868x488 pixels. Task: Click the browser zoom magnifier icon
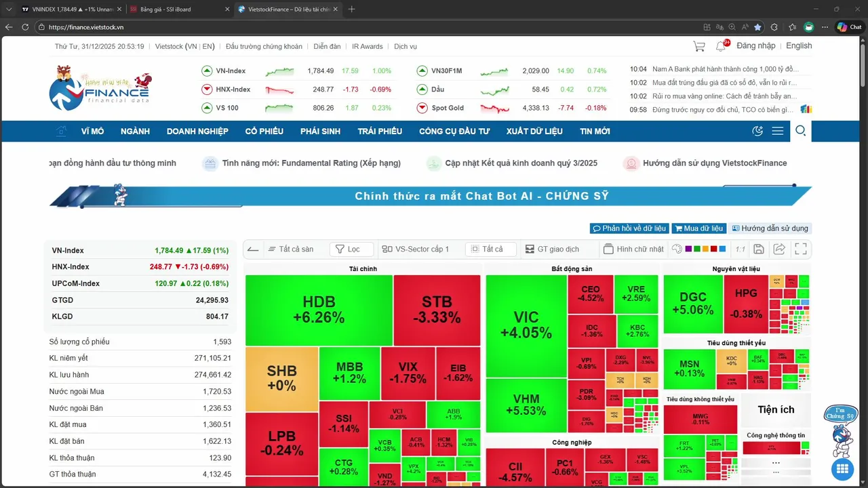coord(732,27)
